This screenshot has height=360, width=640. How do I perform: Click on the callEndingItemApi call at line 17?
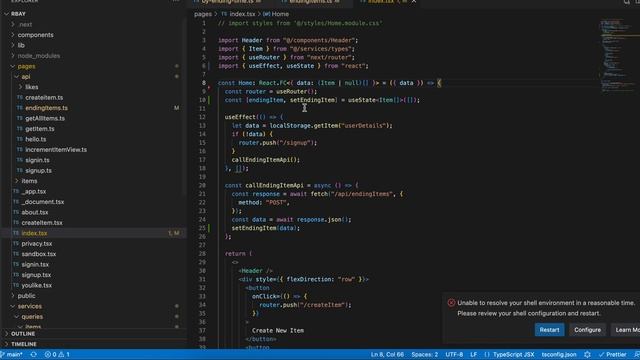point(265,160)
